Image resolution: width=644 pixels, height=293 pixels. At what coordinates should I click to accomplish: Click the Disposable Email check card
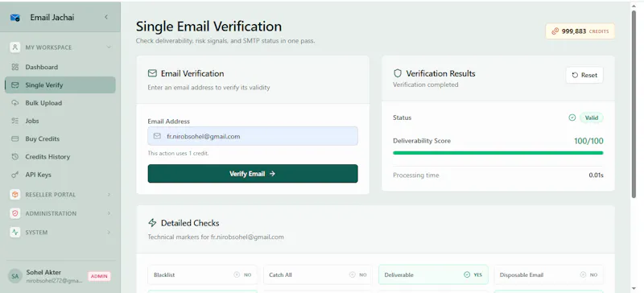pos(549,275)
